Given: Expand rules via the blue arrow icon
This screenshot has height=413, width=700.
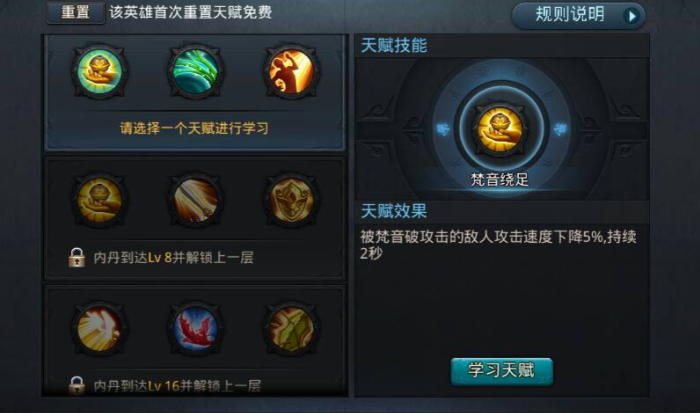Looking at the screenshot, I should pyautogui.click(x=632, y=17).
